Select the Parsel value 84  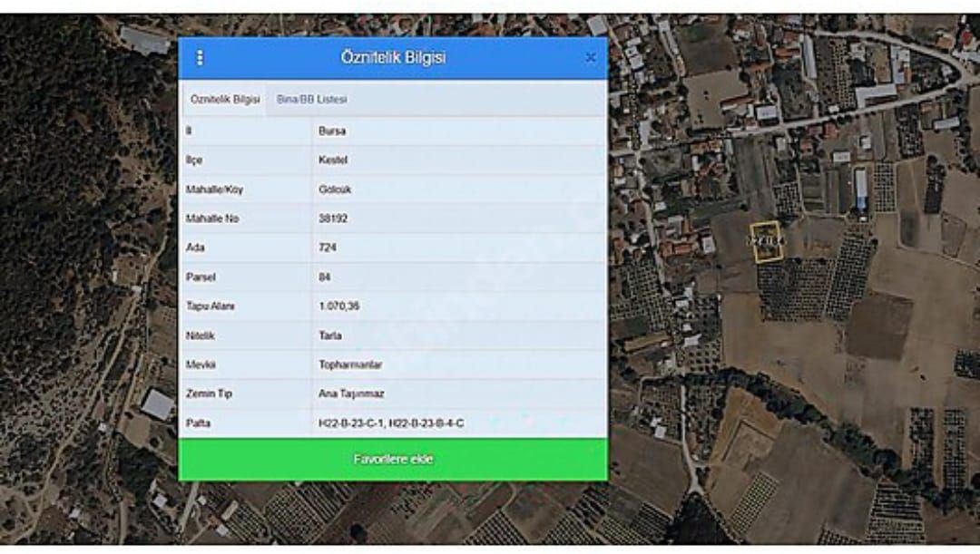tap(324, 277)
